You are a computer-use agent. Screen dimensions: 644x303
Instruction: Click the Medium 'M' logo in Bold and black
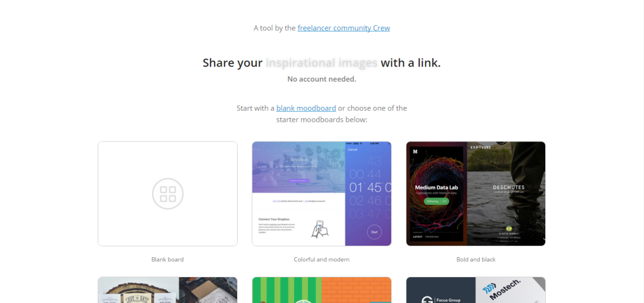click(415, 151)
